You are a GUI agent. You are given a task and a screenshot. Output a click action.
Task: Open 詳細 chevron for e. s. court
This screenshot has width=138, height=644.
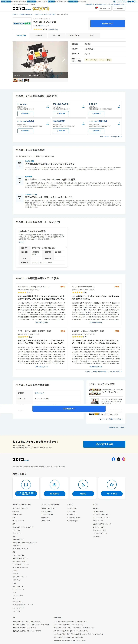coord(48,106)
